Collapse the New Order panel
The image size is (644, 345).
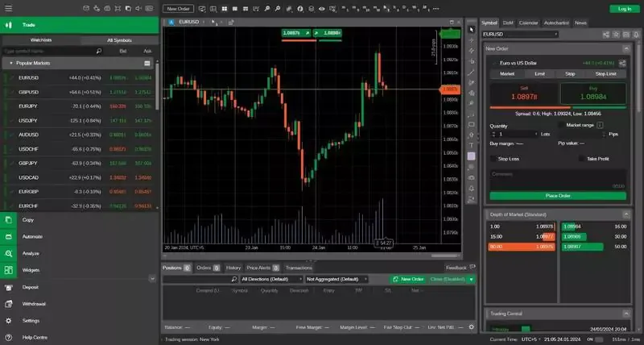[626, 49]
